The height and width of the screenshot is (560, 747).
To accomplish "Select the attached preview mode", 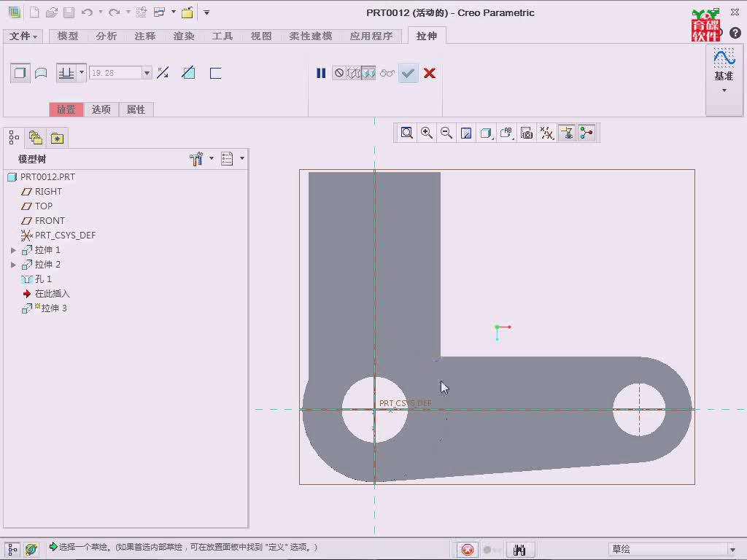I will pos(368,73).
